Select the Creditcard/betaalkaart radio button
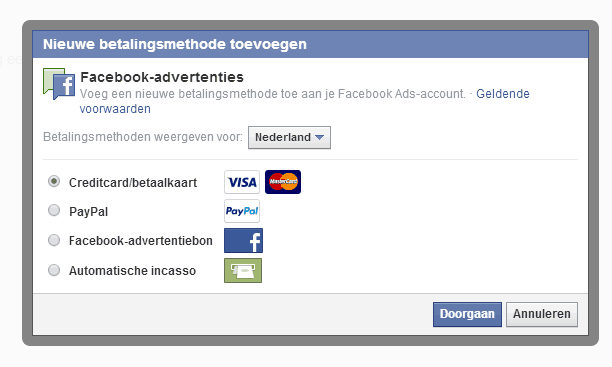Image resolution: width=612 pixels, height=367 pixels. pyautogui.click(x=54, y=182)
